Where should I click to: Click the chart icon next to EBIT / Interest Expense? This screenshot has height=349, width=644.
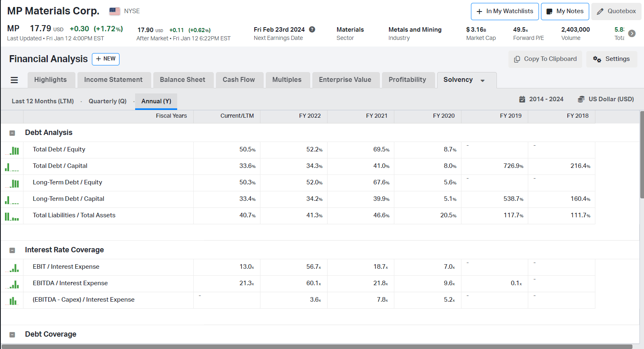point(12,267)
